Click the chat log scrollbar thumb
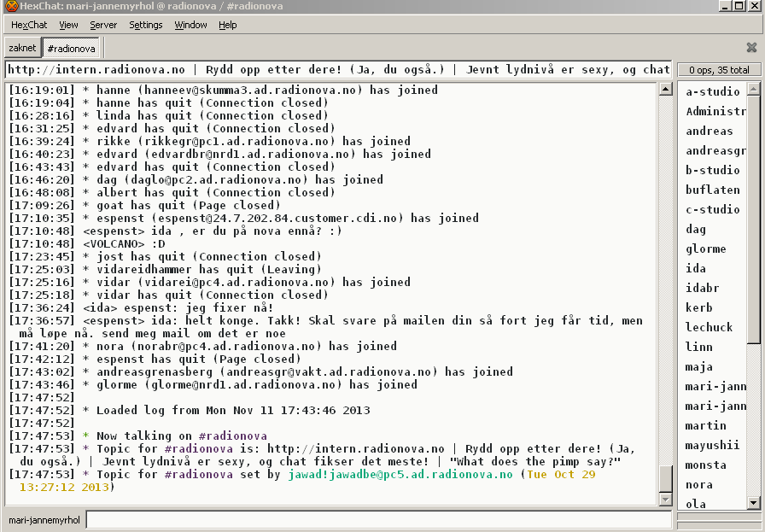Image resolution: width=765 pixels, height=532 pixels. click(665, 479)
